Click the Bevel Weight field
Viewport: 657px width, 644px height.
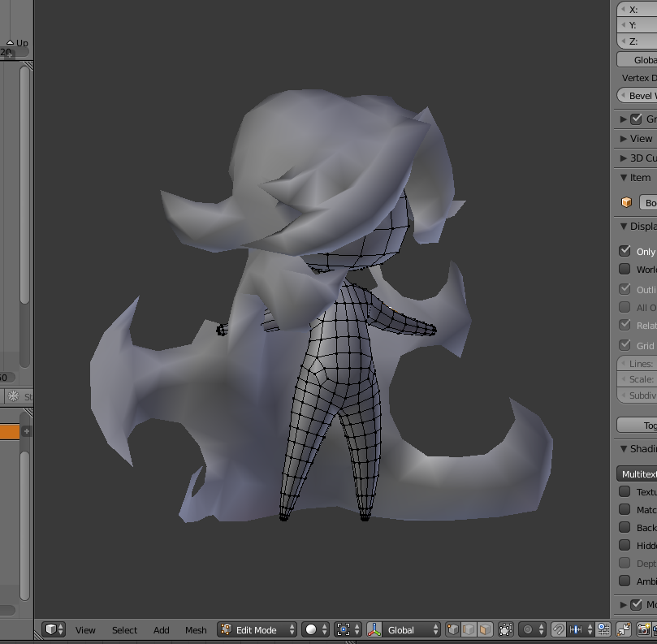click(x=637, y=96)
